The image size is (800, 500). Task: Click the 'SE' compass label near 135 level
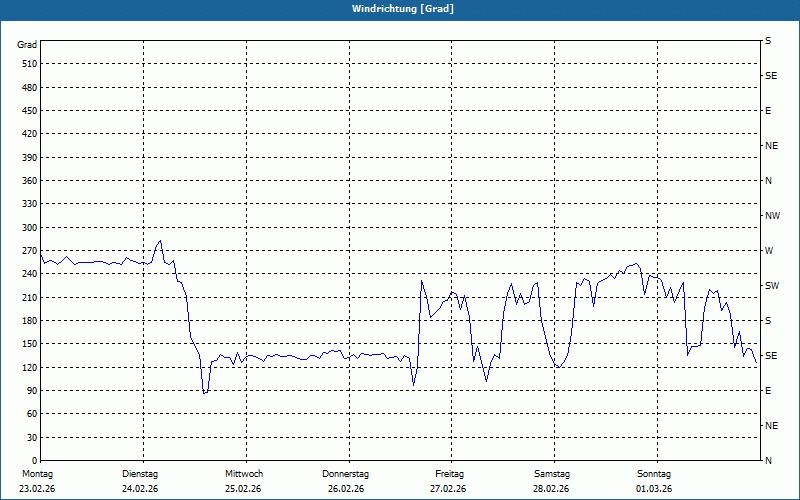(771, 356)
